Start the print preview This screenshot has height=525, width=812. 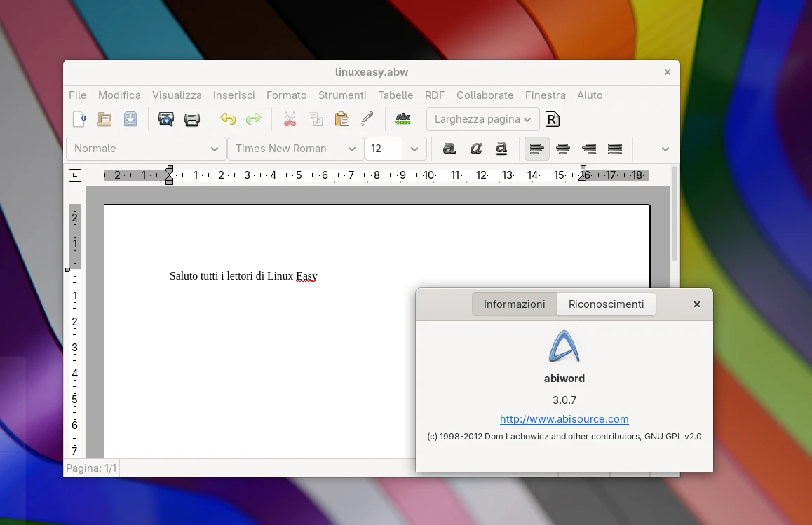click(x=165, y=119)
